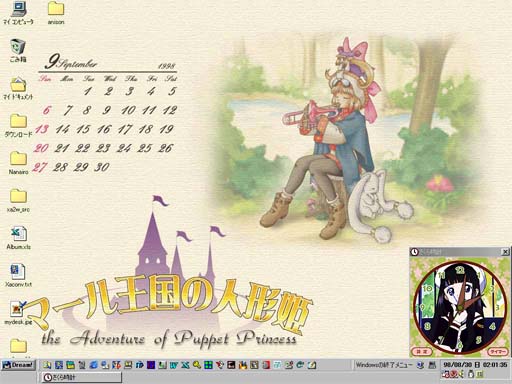Image resolution: width=512 pixels, height=384 pixels.
Task: Select the Album.xls spreadsheet file
Action: coord(18,238)
